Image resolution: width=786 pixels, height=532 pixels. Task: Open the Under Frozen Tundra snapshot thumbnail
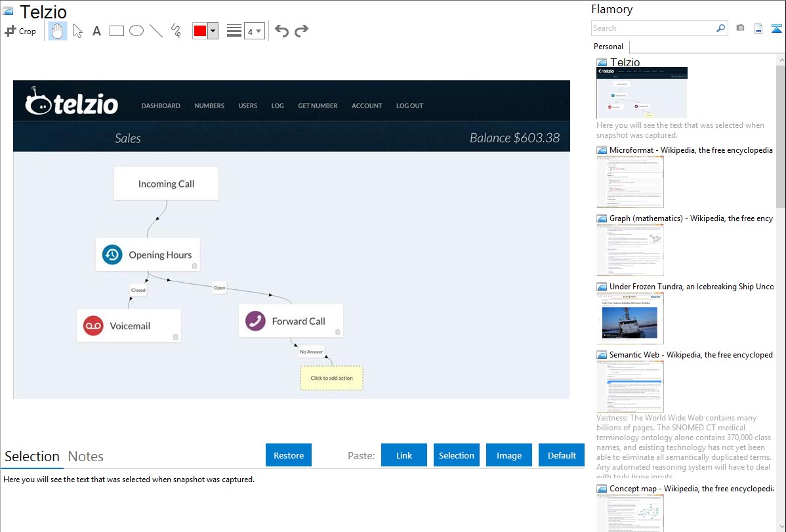point(630,318)
